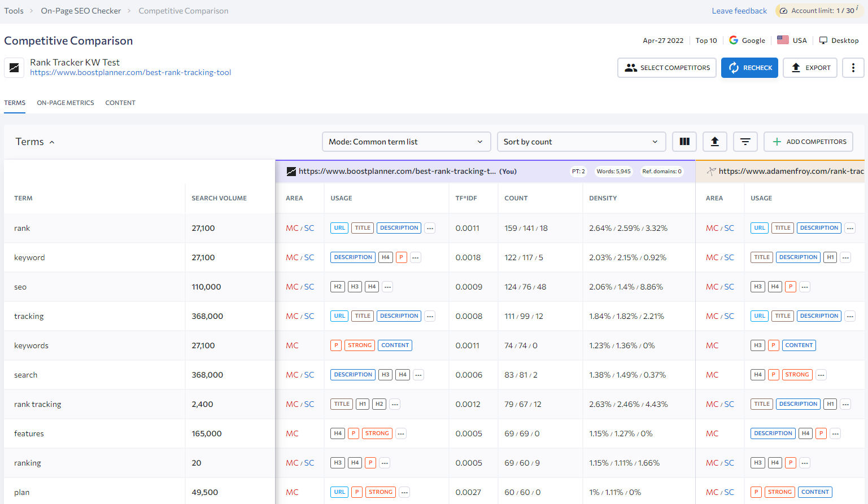Click Select Competitors button
The height and width of the screenshot is (504, 868).
pos(667,68)
